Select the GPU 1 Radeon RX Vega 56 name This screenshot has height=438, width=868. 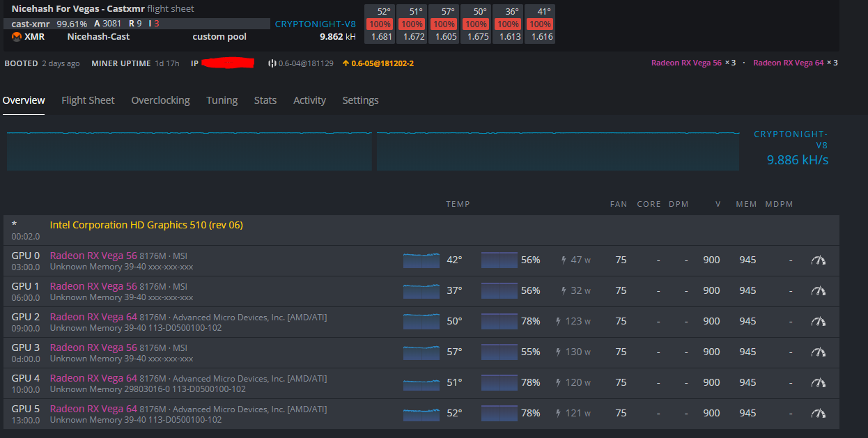coord(93,286)
